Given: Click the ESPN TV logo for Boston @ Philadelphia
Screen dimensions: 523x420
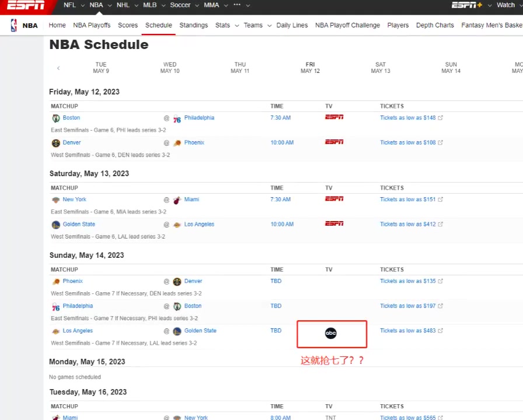Looking at the screenshot, I should 334,117.
